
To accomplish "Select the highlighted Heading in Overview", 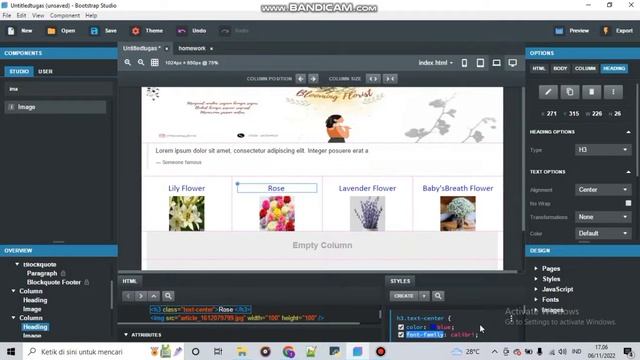I will pyautogui.click(x=35, y=327).
